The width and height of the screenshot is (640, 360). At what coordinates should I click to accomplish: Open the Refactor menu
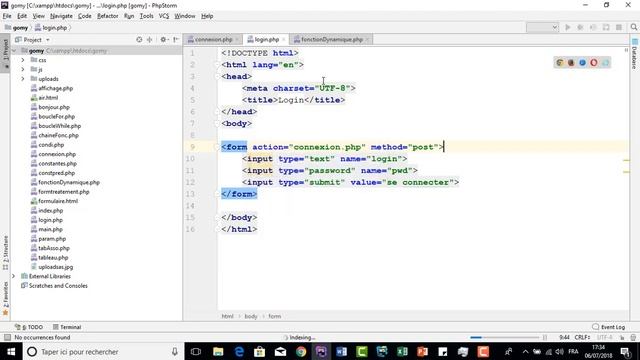tap(108, 16)
